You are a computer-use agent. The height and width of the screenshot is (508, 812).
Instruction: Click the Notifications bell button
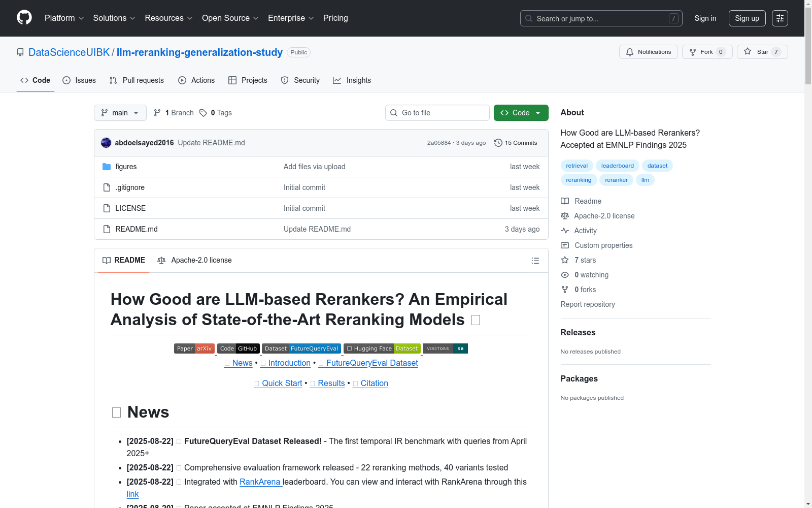click(x=649, y=52)
